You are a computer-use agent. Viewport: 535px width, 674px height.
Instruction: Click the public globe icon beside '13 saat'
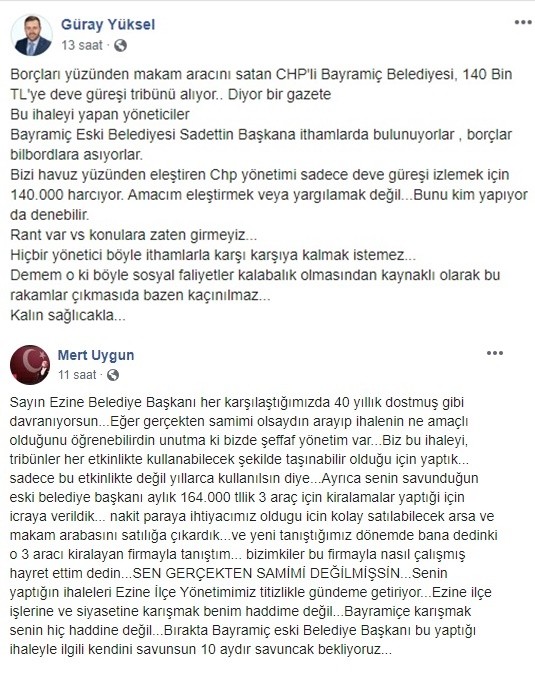point(120,45)
